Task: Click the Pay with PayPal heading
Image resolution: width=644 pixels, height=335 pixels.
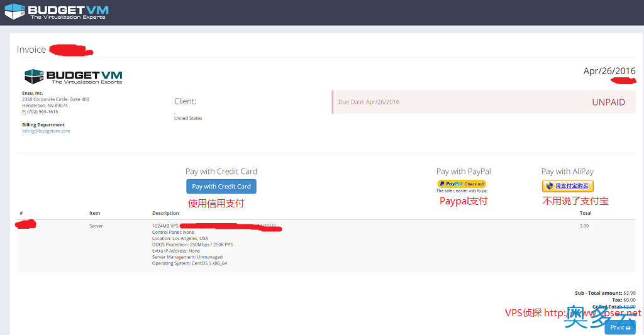Action: click(x=464, y=172)
